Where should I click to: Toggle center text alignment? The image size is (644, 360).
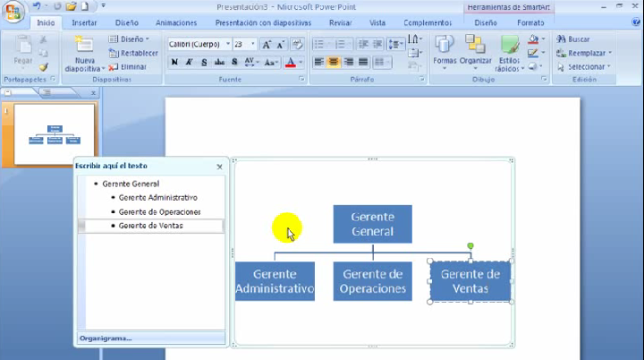pyautogui.click(x=334, y=62)
